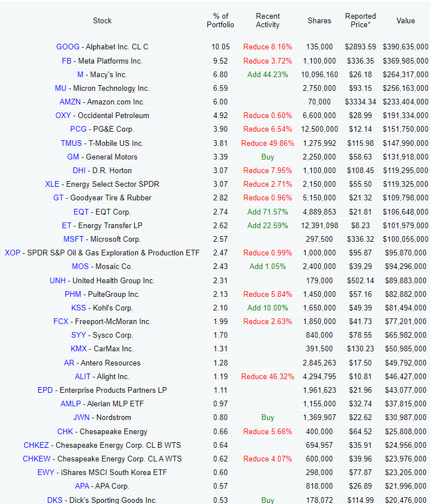Screen dimensions: 430x504
Task: Open the EPD ticker link
Action: [x=45, y=390]
